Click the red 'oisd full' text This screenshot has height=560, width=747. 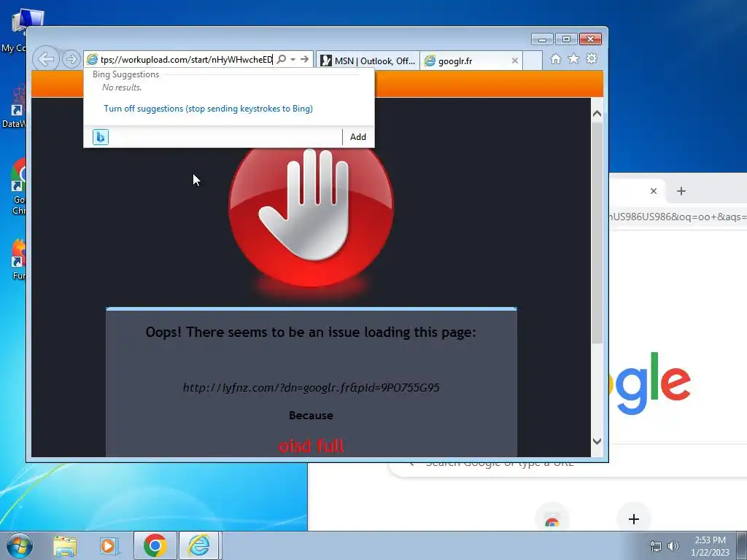311,446
